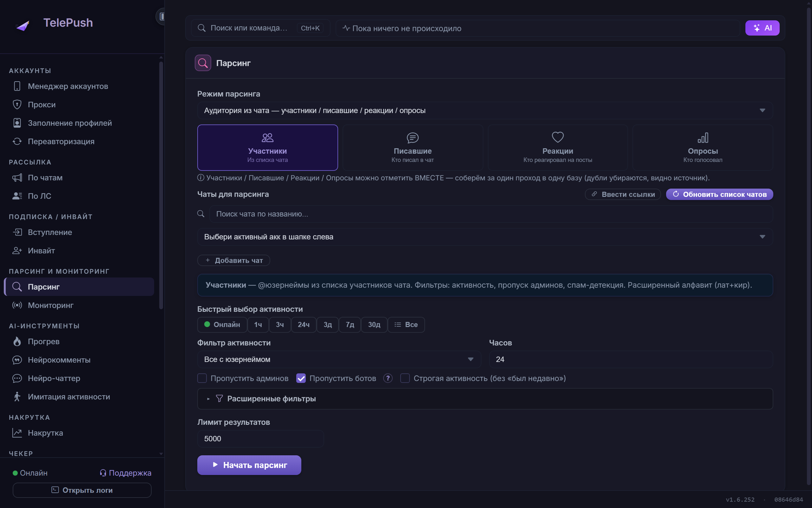The width and height of the screenshot is (812, 508).
Task: Click the Ввести ссылки button
Action: pos(623,194)
